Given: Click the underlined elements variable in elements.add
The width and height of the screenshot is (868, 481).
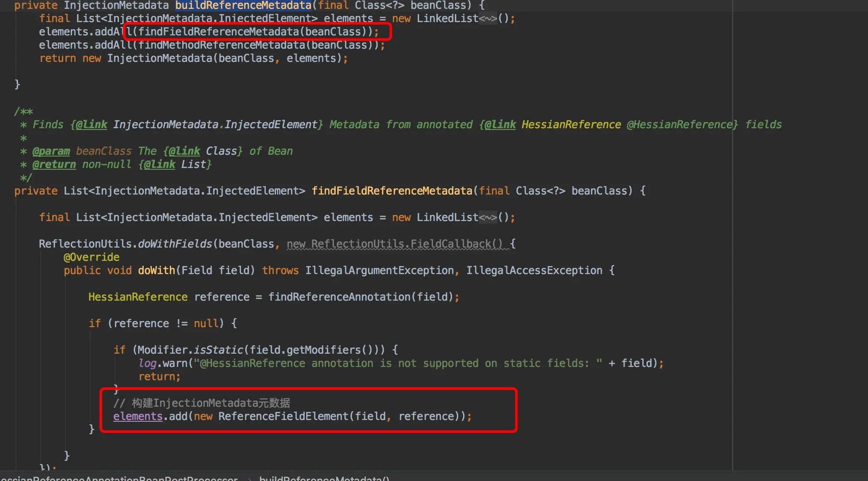Looking at the screenshot, I should 138,416.
